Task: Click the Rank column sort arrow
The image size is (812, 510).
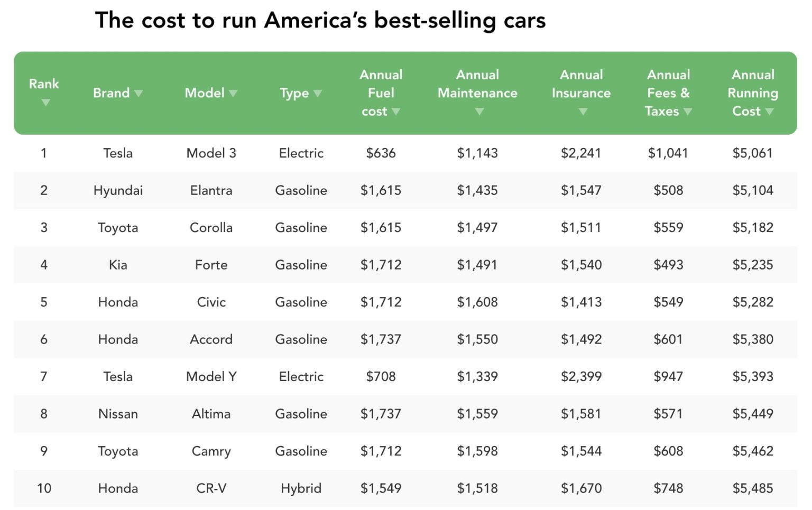Action: pyautogui.click(x=46, y=103)
